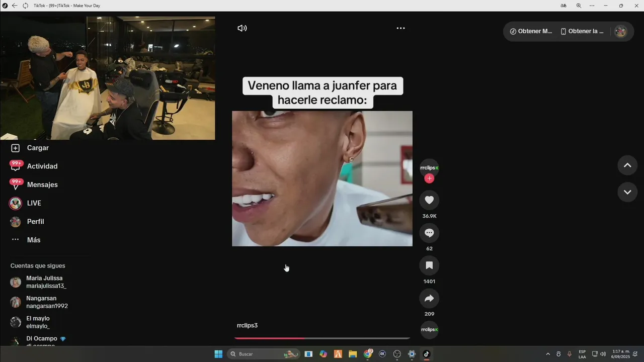Viewport: 644px width, 362px height.
Task: Open Windows Start button
Action: (218, 354)
